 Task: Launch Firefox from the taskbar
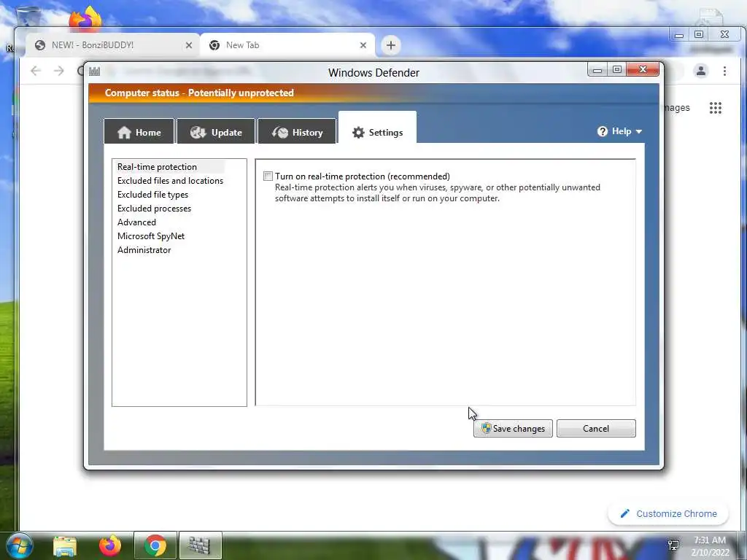tap(110, 545)
